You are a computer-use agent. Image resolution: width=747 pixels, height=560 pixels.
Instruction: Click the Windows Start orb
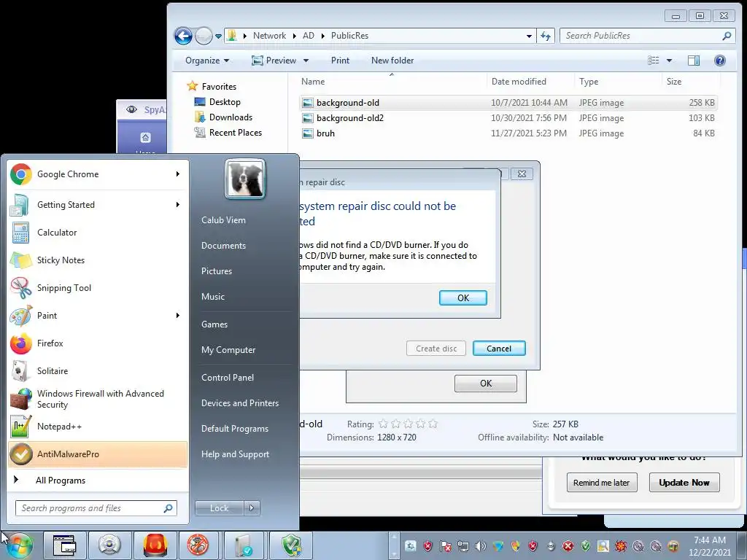[19, 545]
